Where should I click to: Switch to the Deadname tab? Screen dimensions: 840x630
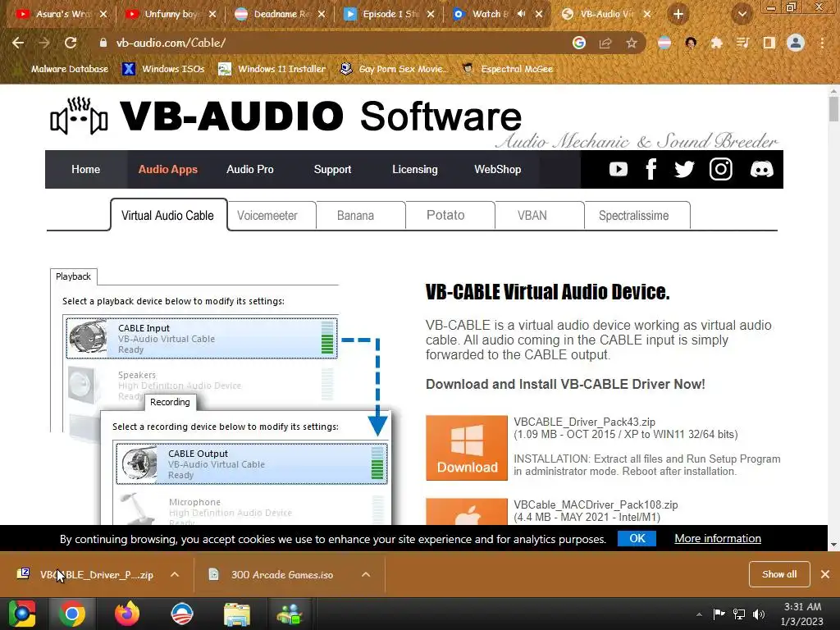[280, 14]
